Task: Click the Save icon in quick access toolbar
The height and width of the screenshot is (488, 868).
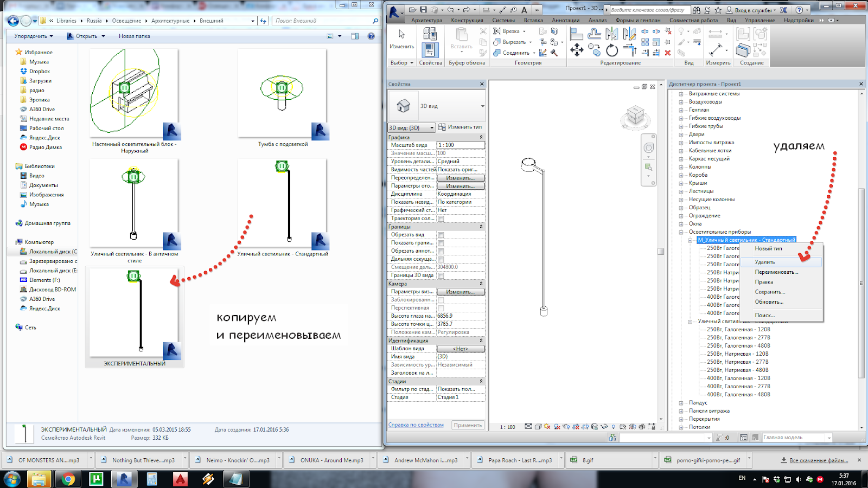Action: (423, 10)
